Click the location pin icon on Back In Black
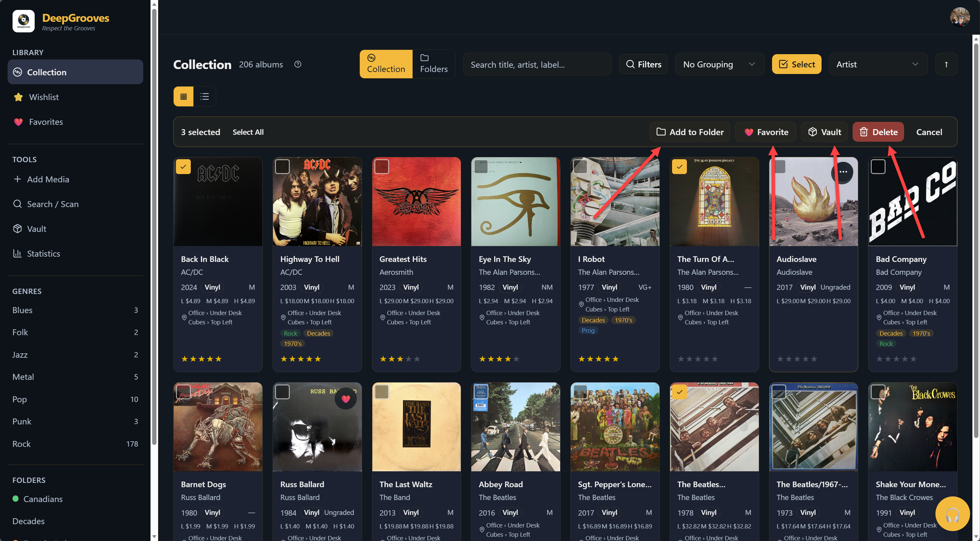This screenshot has width=980, height=541. pyautogui.click(x=184, y=317)
